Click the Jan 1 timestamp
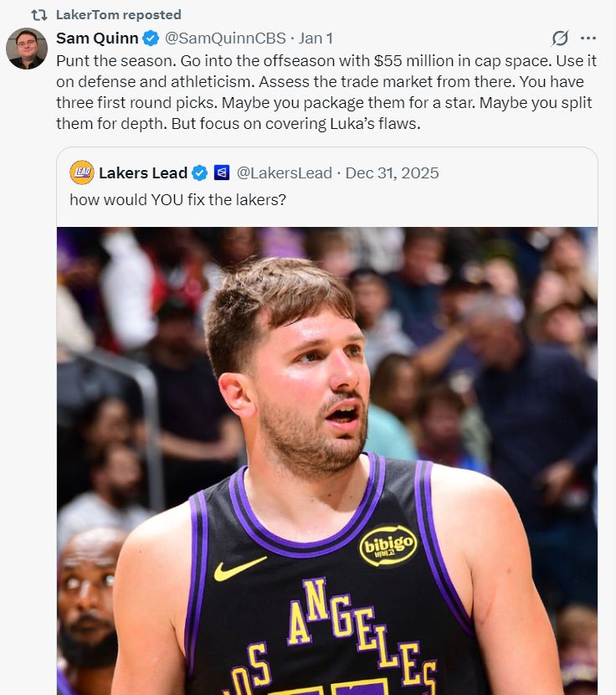 [316, 39]
